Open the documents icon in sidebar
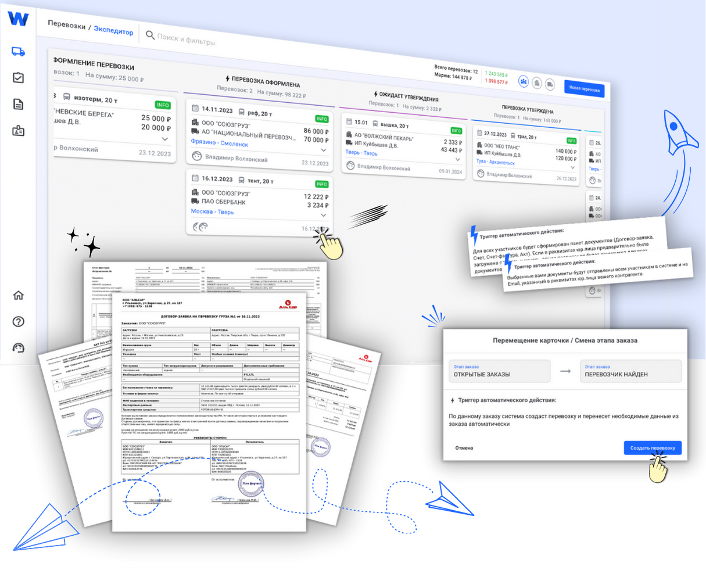The height and width of the screenshot is (588, 706). 18,104
